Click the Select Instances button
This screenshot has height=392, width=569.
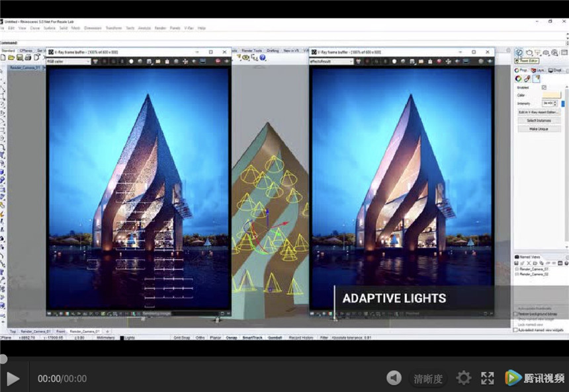click(539, 120)
